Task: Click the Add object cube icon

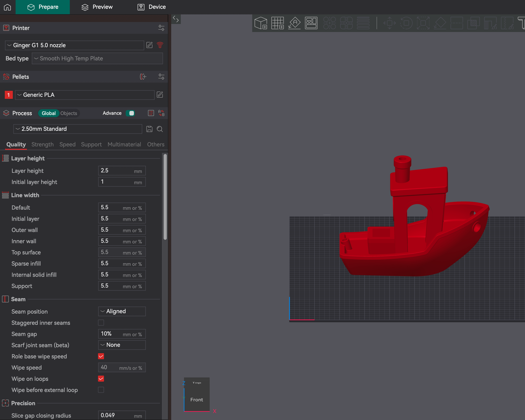Action: point(261,23)
